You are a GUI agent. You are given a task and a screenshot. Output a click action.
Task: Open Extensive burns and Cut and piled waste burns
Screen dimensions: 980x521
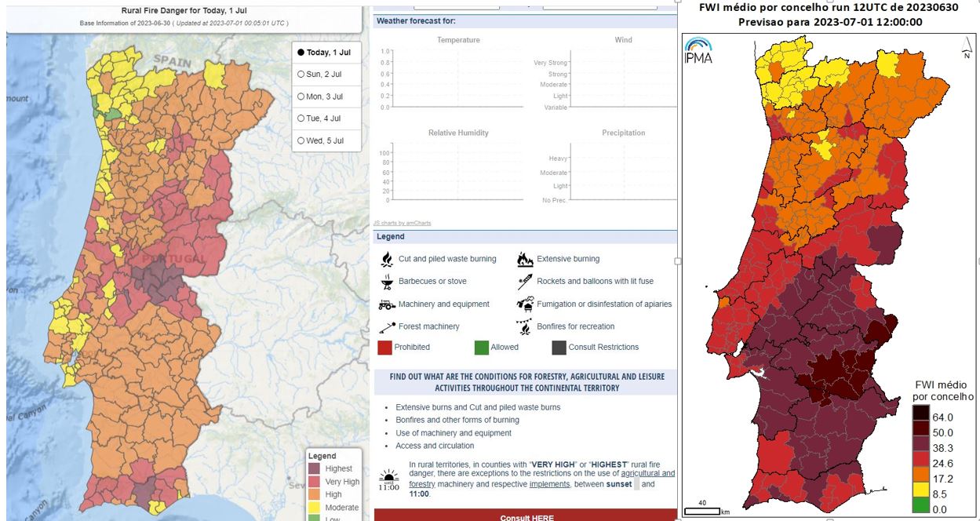click(x=478, y=407)
